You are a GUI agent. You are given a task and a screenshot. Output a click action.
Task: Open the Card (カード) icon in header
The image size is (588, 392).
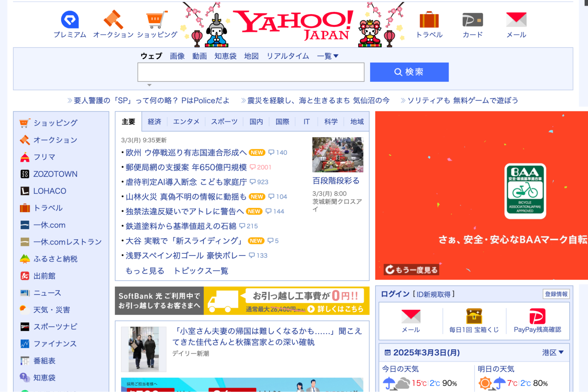[x=473, y=20]
